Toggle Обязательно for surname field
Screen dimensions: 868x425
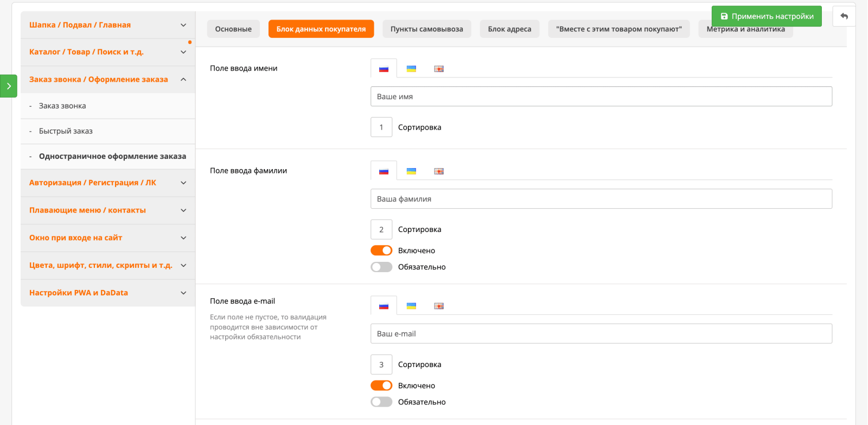[x=381, y=267]
